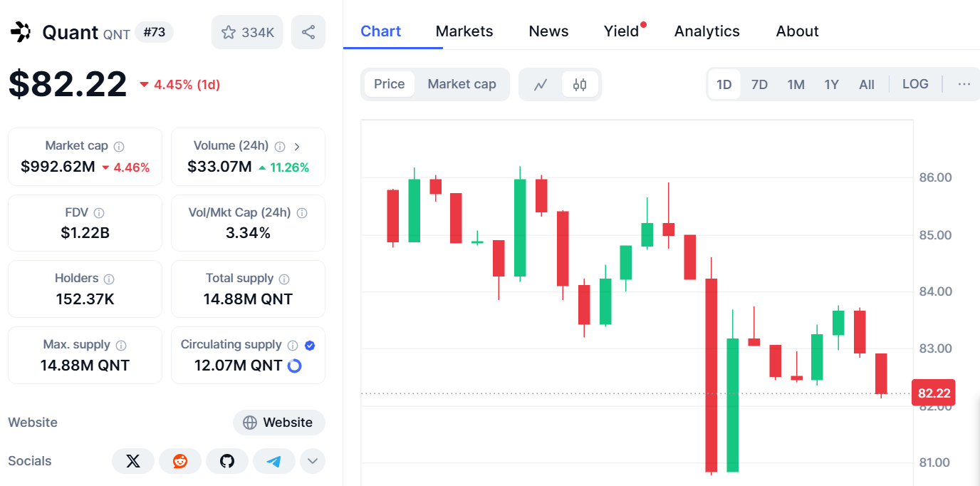Viewport: 980px width, 486px height.
Task: Visit Quant's official Website button
Action: [x=279, y=422]
